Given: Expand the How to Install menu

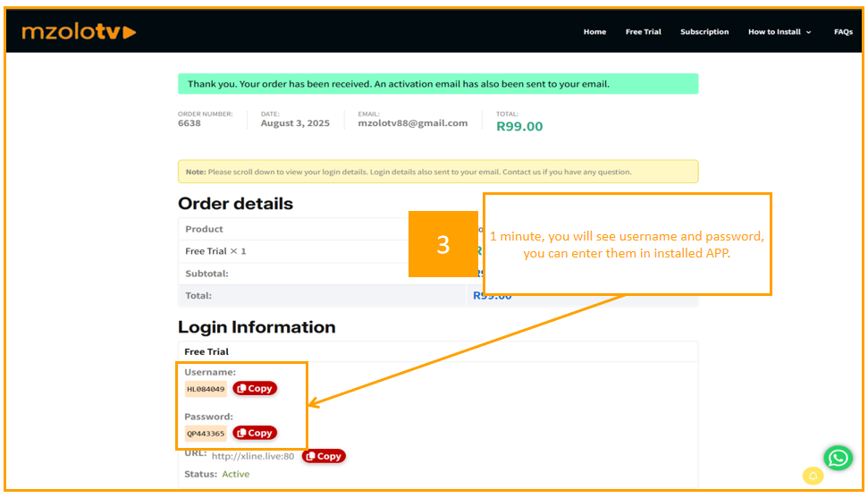Looking at the screenshot, I should click(x=779, y=32).
